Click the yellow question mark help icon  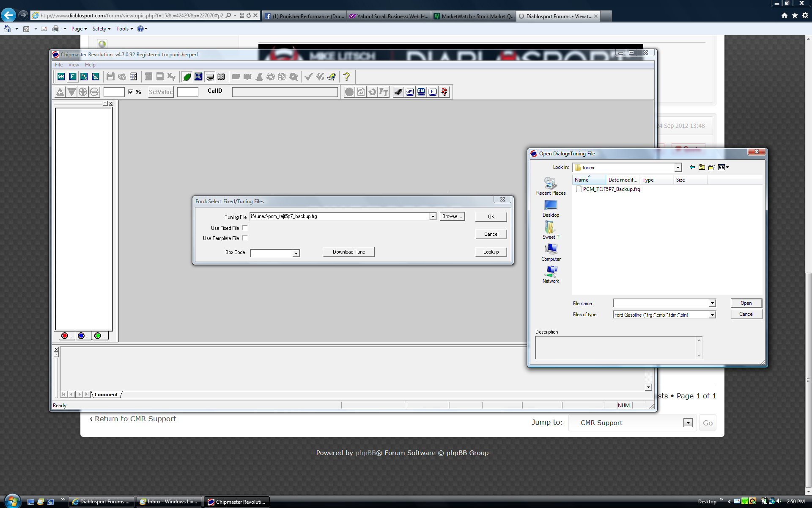(346, 77)
